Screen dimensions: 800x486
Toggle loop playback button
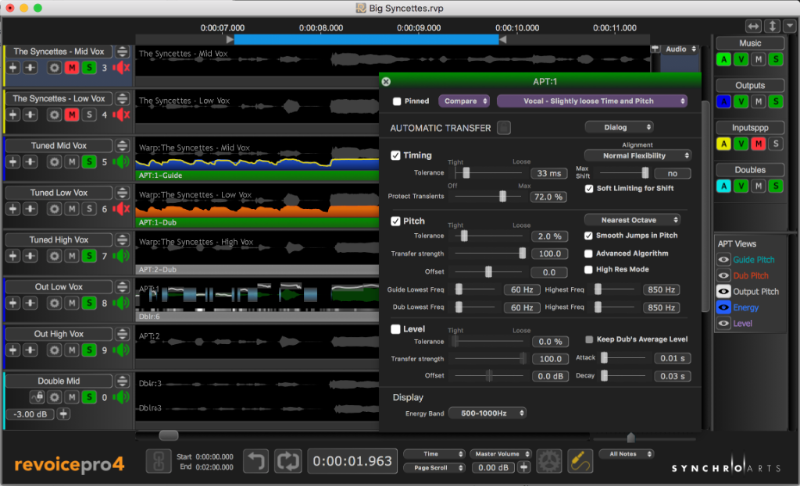tap(288, 461)
